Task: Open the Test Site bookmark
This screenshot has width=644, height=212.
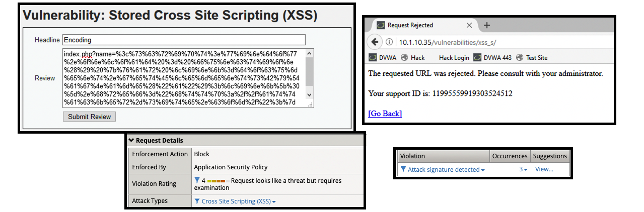Action: [532, 58]
